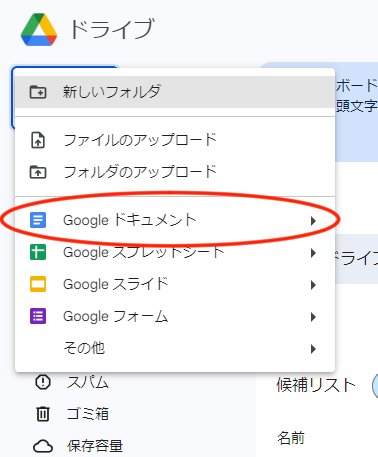Open 保存容量 in the sidebar
378x457 pixels.
(x=95, y=446)
